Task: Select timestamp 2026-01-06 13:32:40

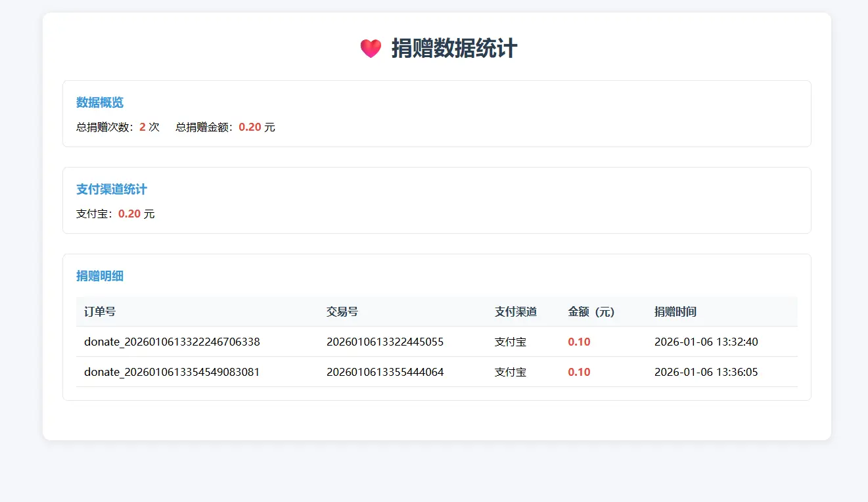Action: [x=706, y=342]
